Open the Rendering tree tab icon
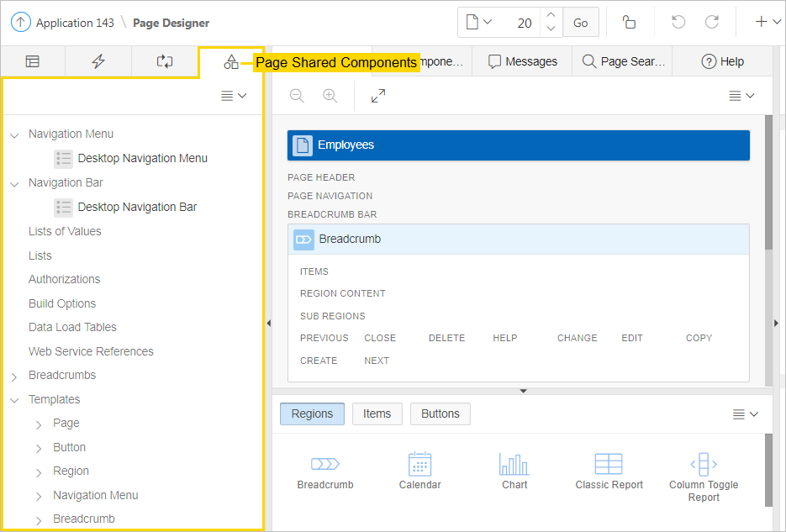Screen dimensions: 786x532 (33, 61)
